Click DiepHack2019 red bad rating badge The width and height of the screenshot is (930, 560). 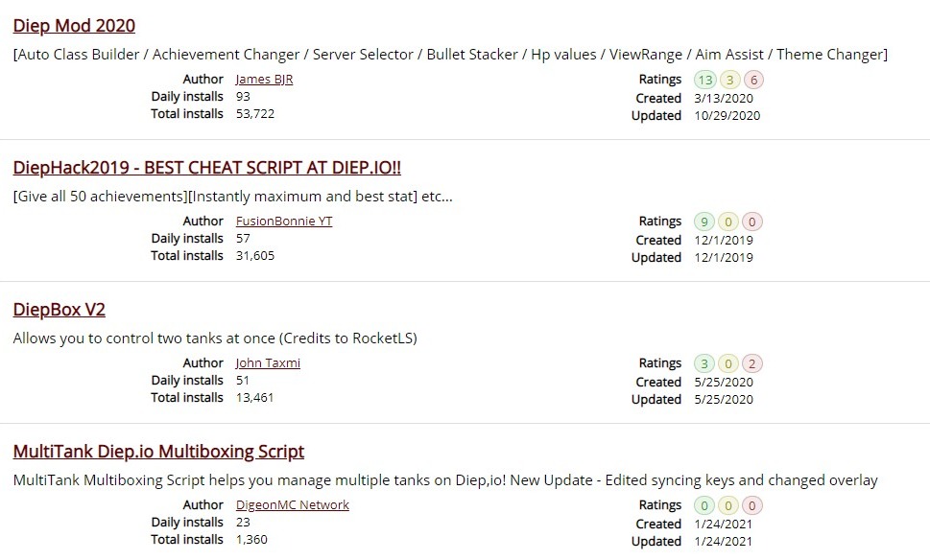click(x=752, y=222)
